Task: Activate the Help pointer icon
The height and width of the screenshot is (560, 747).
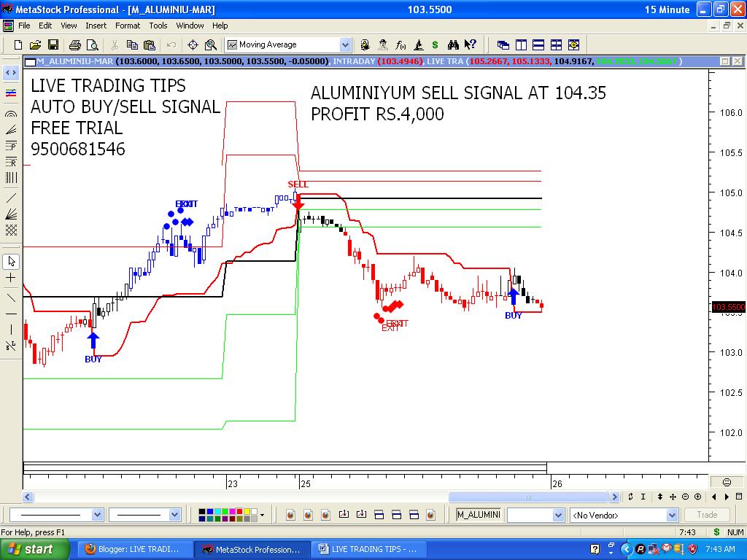Action: coord(469,44)
